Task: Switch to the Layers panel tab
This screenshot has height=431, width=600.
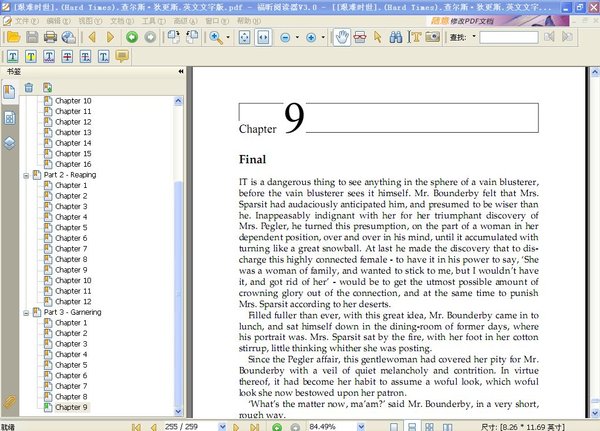Action: (10, 143)
